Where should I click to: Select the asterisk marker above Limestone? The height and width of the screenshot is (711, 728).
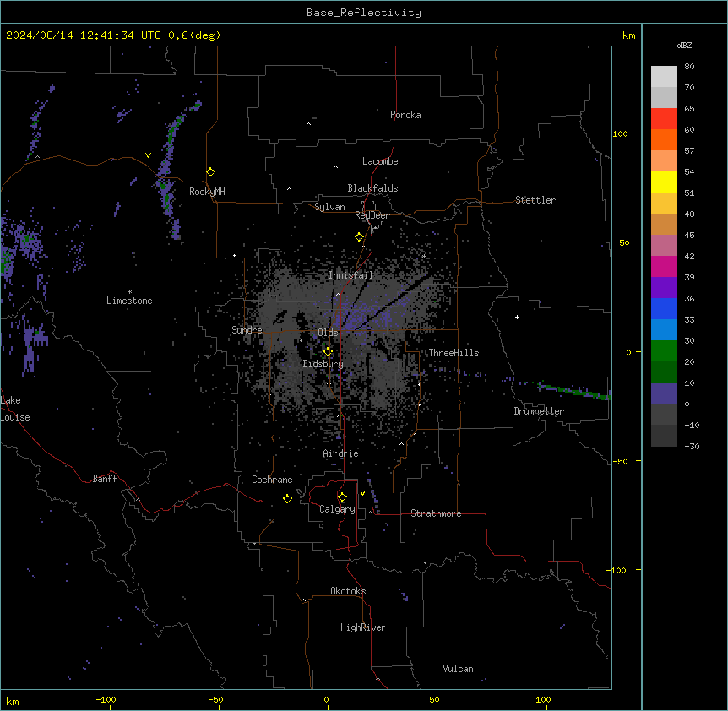(x=129, y=292)
